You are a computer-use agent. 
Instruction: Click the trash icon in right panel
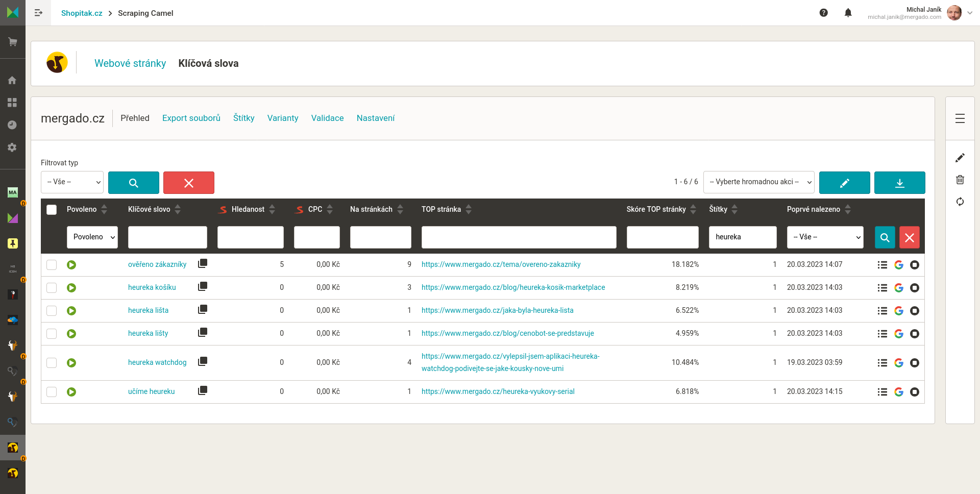960,180
